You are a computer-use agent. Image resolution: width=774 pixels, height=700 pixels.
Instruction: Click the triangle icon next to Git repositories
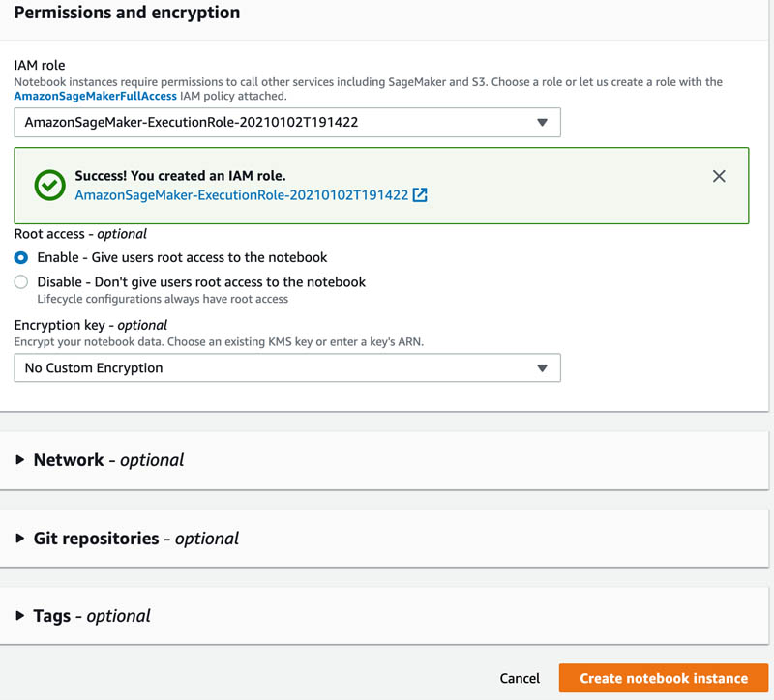(x=20, y=538)
